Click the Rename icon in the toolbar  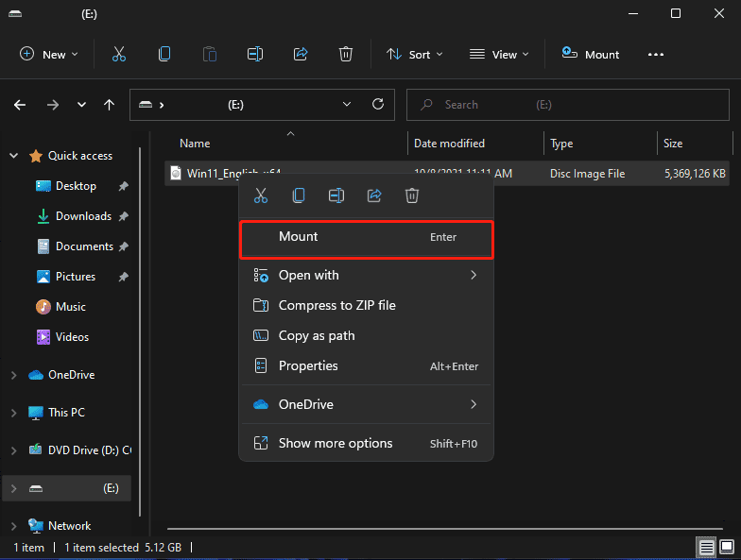(255, 54)
